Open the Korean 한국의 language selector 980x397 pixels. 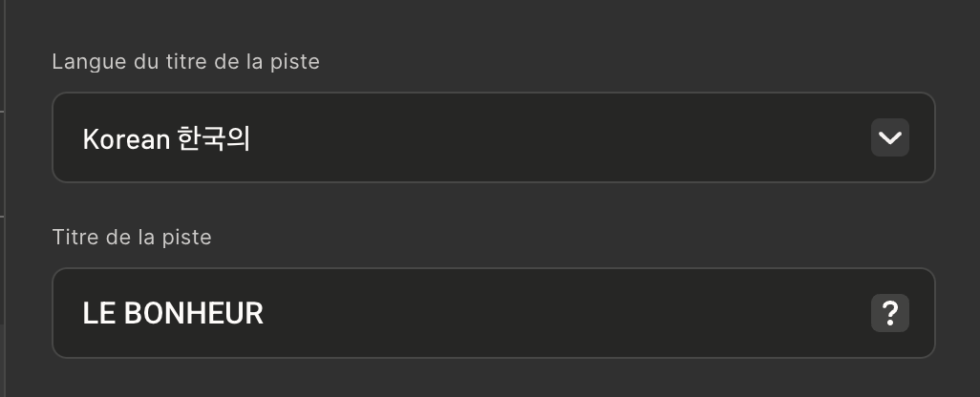[493, 137]
